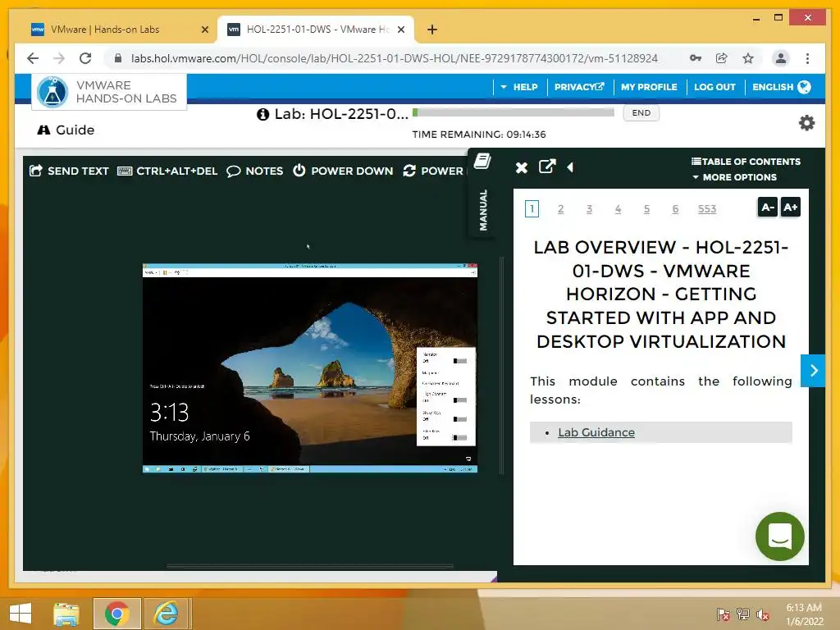Share this page from address bar

click(722, 58)
